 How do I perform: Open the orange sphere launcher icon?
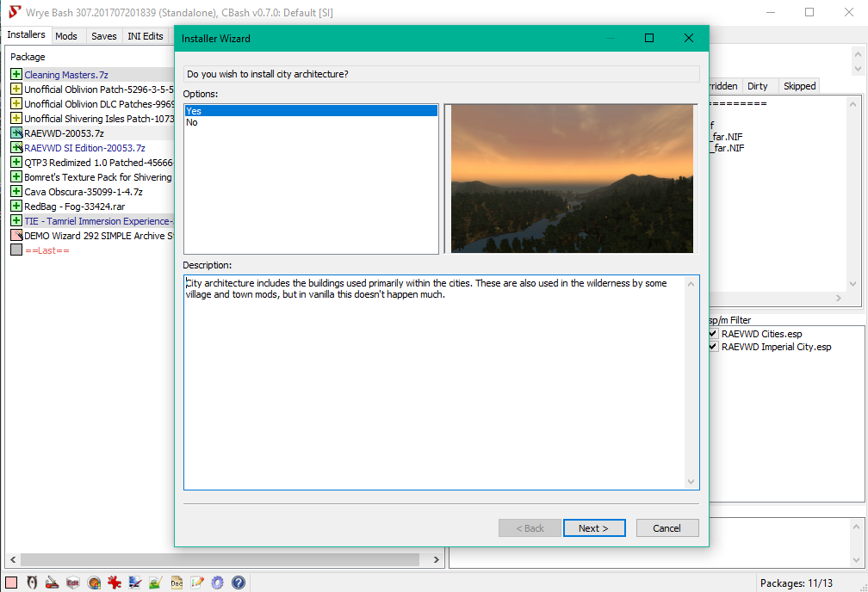tap(94, 582)
